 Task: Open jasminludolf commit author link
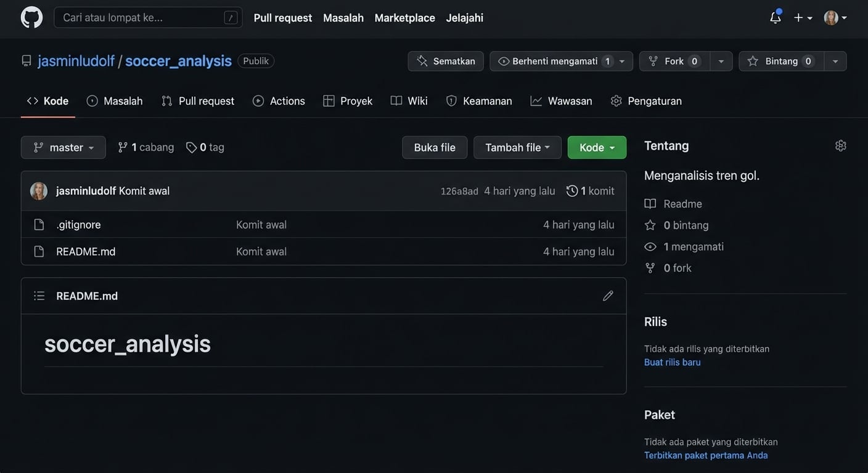86,191
